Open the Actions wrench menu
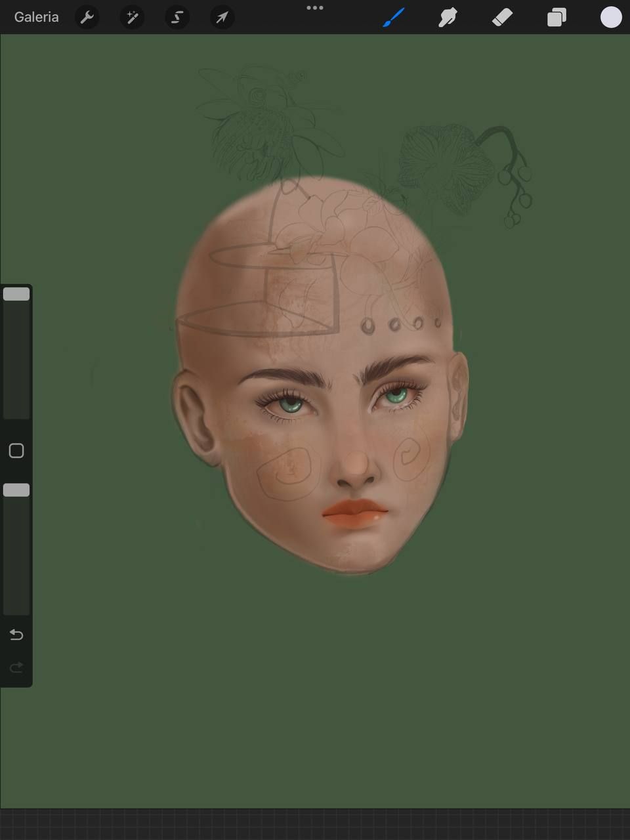 pos(87,17)
